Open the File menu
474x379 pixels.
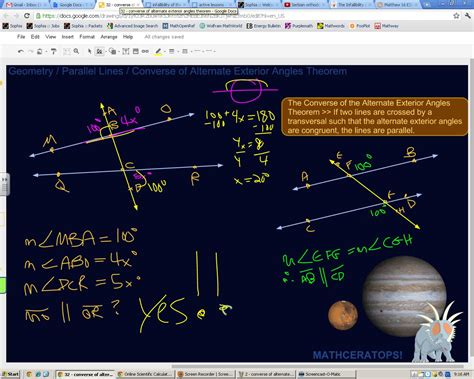click(21, 37)
